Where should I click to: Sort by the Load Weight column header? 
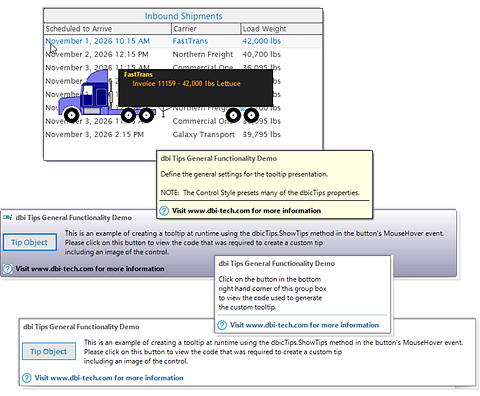[281, 29]
